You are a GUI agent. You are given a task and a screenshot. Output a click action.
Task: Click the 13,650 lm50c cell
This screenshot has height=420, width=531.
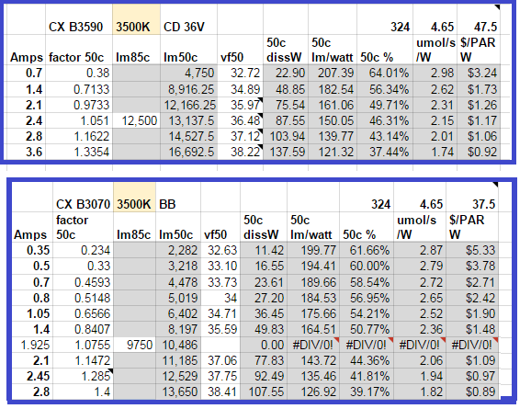click(x=178, y=392)
